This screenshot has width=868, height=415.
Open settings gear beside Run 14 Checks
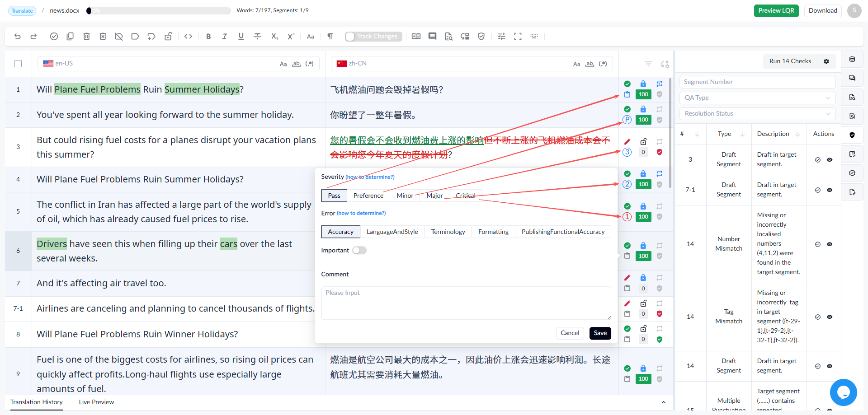pos(826,61)
